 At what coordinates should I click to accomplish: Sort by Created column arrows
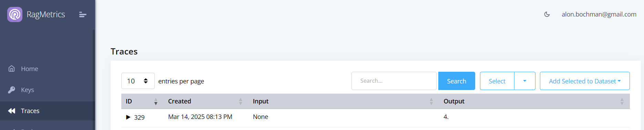pyautogui.click(x=241, y=101)
